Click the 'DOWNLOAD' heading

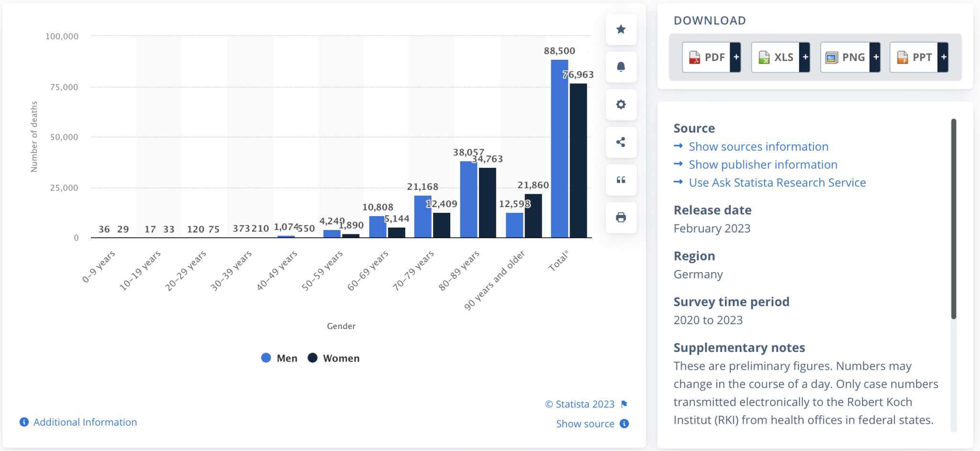pos(710,21)
